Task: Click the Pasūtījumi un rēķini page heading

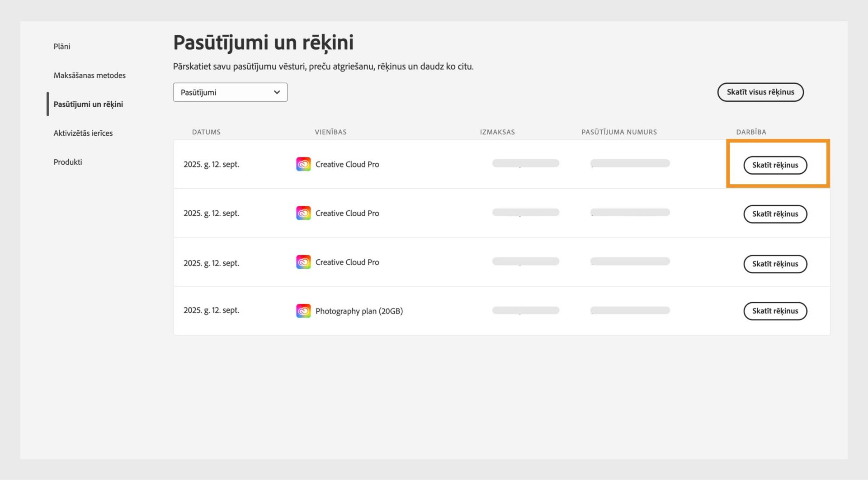Action: pos(263,43)
